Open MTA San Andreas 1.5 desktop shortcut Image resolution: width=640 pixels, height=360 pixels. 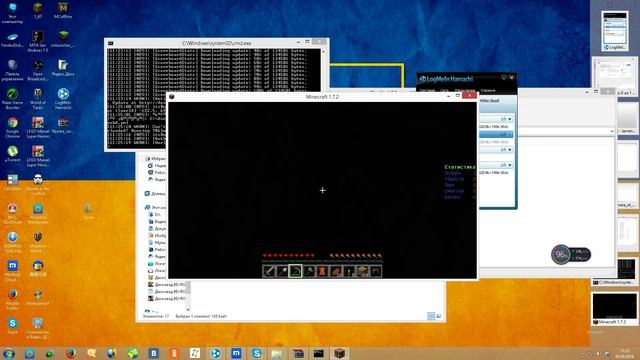click(x=38, y=42)
